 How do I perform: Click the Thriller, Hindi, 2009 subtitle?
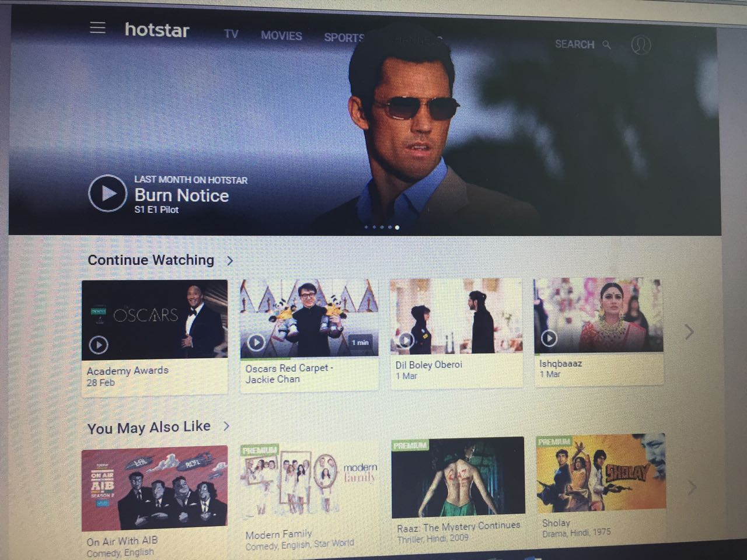(x=432, y=538)
